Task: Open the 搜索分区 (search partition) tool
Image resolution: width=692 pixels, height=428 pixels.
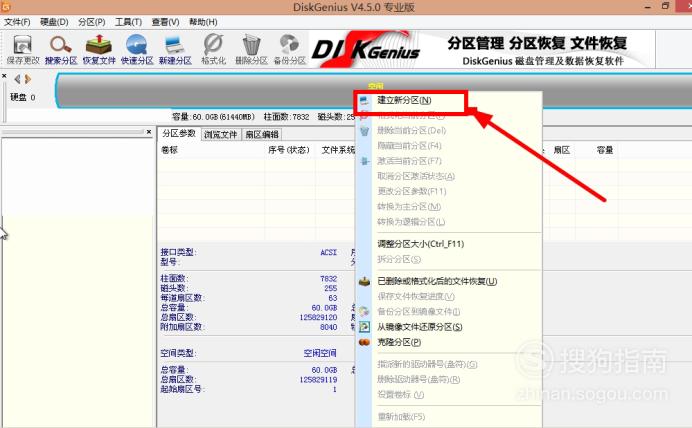Action: pyautogui.click(x=61, y=49)
